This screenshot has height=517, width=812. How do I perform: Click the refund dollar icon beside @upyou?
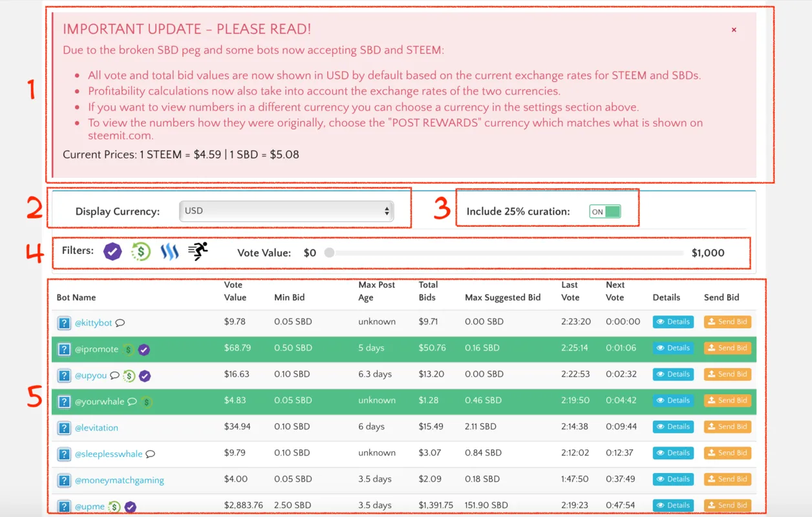point(129,375)
